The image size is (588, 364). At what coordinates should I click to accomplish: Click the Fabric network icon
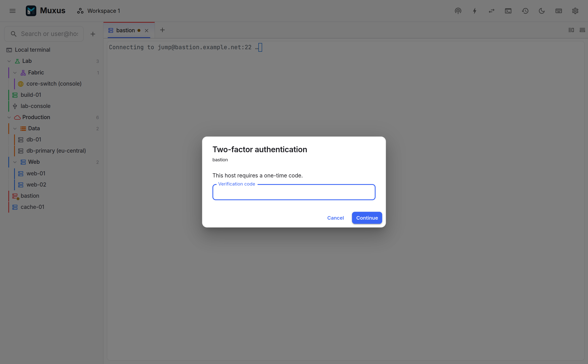[x=23, y=73]
